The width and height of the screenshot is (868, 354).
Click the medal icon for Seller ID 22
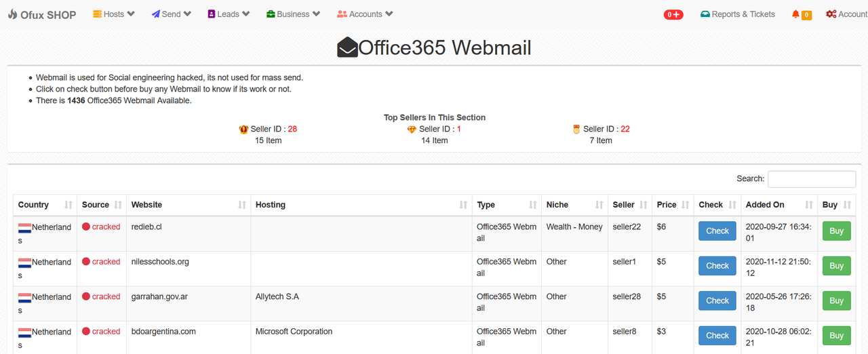[x=576, y=129]
